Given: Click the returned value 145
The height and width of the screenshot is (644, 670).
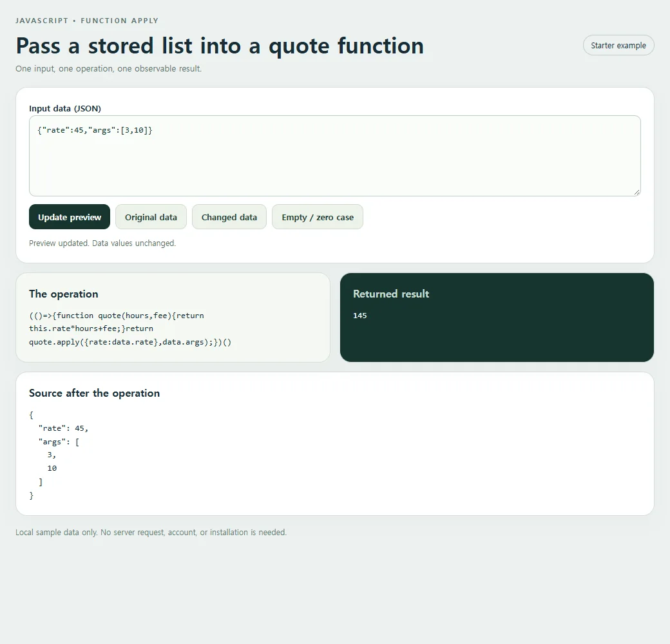Looking at the screenshot, I should pos(359,316).
